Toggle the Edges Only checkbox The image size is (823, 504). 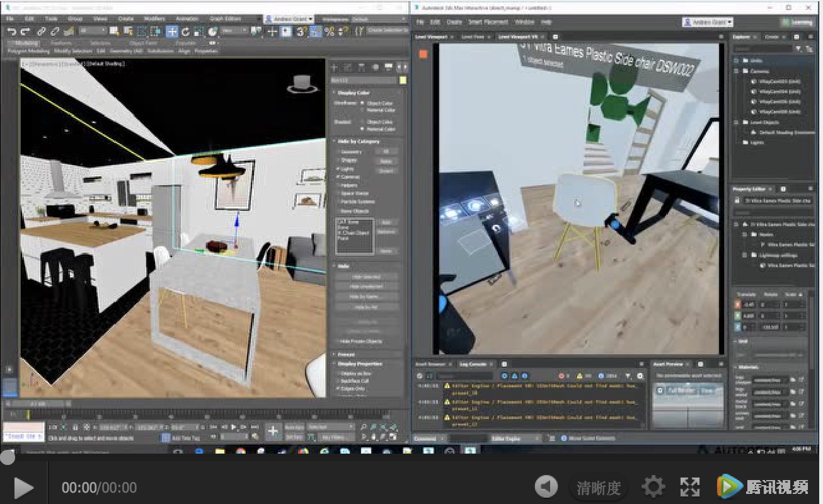(x=338, y=389)
